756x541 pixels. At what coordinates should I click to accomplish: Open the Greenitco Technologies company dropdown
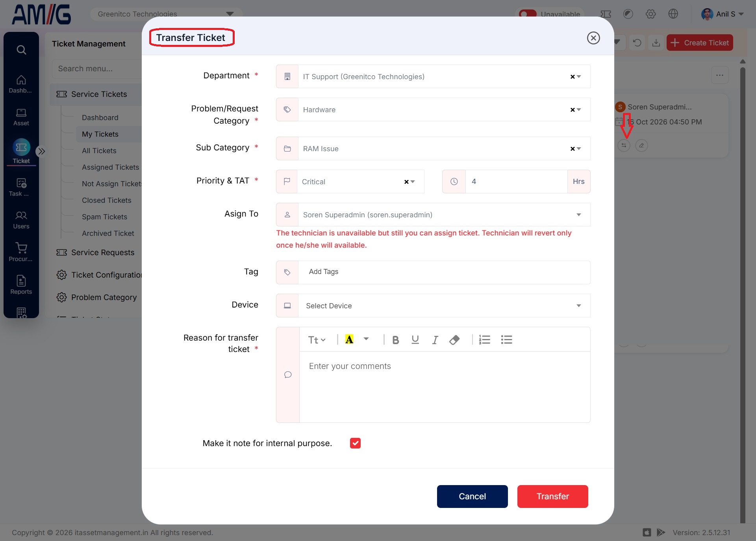[166, 14]
